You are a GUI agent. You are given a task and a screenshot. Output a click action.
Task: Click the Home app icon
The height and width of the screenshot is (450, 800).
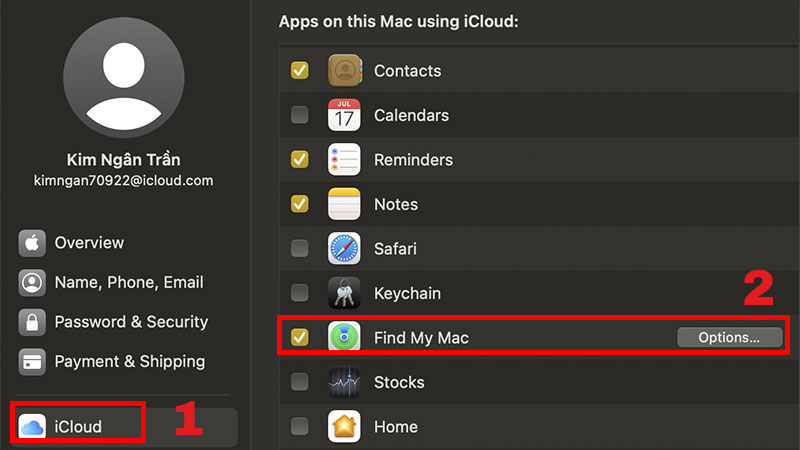[x=345, y=427]
